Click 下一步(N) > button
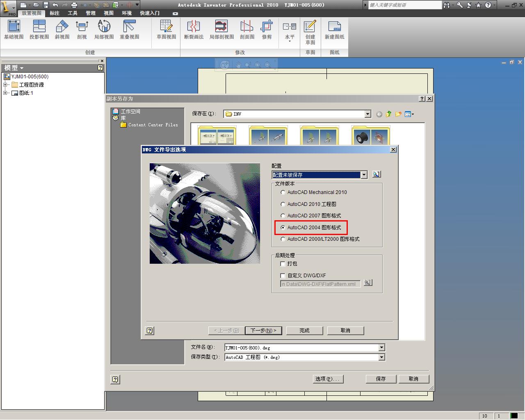This screenshot has height=420, width=525. [263, 331]
